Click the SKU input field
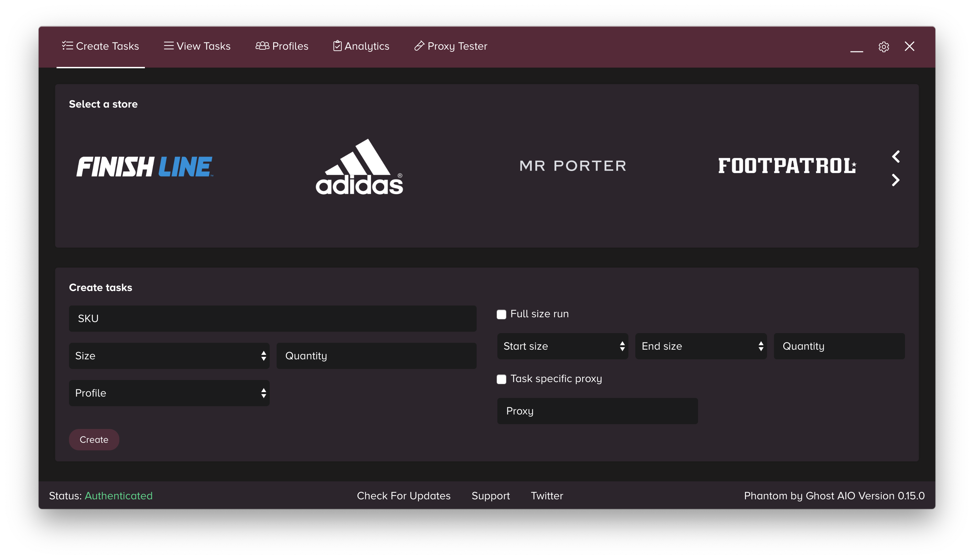 (x=272, y=319)
